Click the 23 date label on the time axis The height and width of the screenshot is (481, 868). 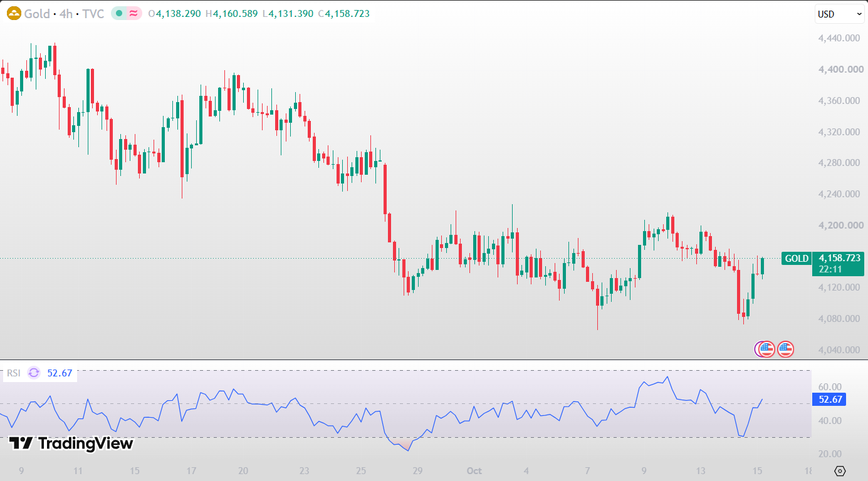[304, 470]
